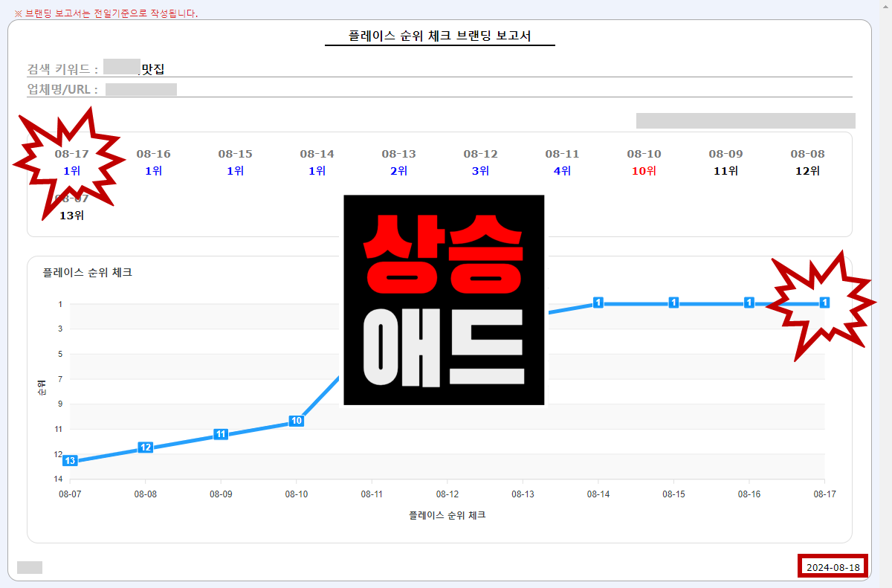Screen dimensions: 892x588
Task: Select the rank 1 data point above 08-15
Action: point(673,303)
